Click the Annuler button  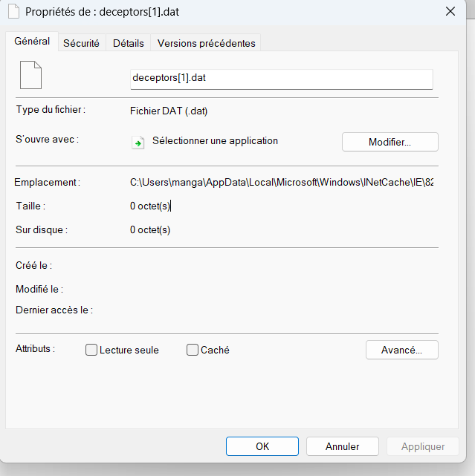(343, 446)
